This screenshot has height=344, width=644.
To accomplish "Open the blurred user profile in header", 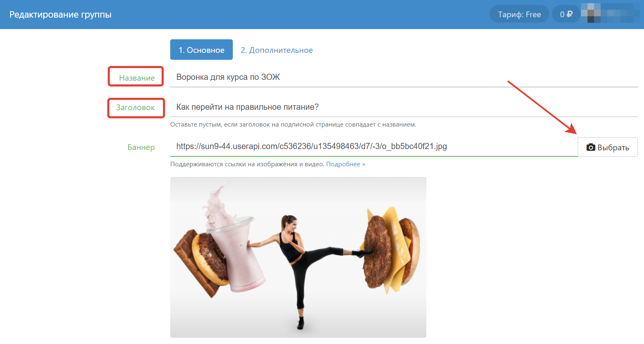I will click(610, 14).
